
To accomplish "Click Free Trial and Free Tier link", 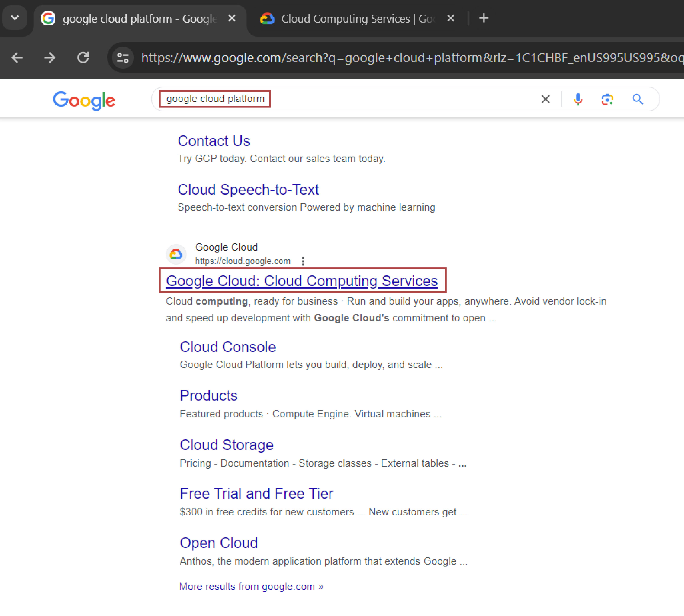I will pyautogui.click(x=256, y=494).
